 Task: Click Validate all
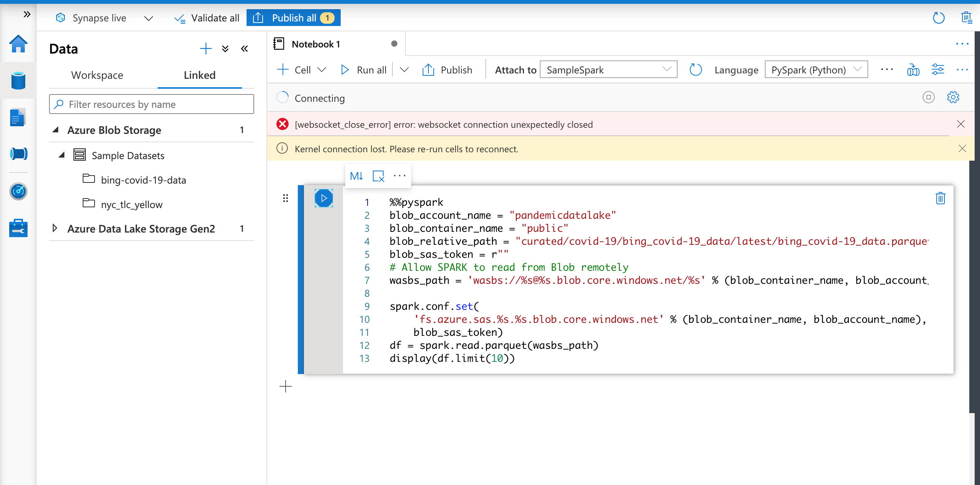pos(207,18)
